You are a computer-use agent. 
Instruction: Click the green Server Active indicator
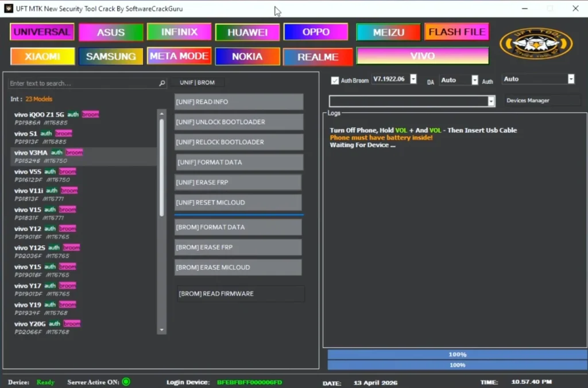click(126, 382)
